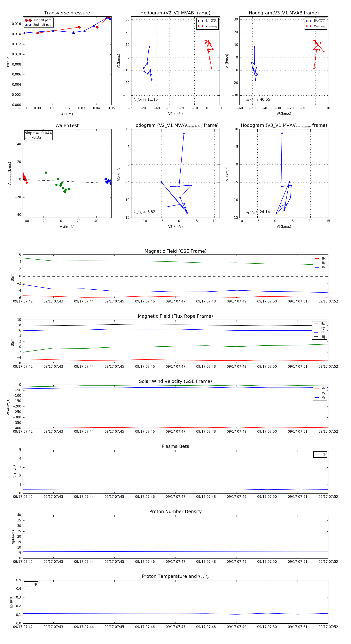The width and height of the screenshot is (351, 644).
Task: Select the λ1/λ3 ≈ 24.14 annotation
Action: pyautogui.click(x=258, y=212)
